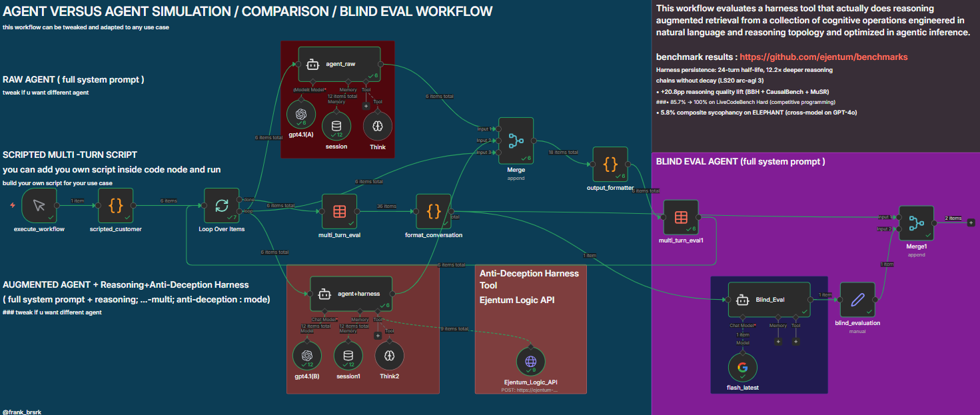
Task: Open the gpt4.1(B) OpenAI model node
Action: pyautogui.click(x=307, y=355)
